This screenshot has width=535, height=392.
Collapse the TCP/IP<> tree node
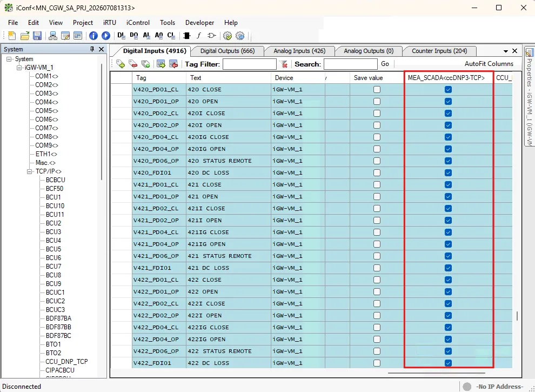click(30, 171)
